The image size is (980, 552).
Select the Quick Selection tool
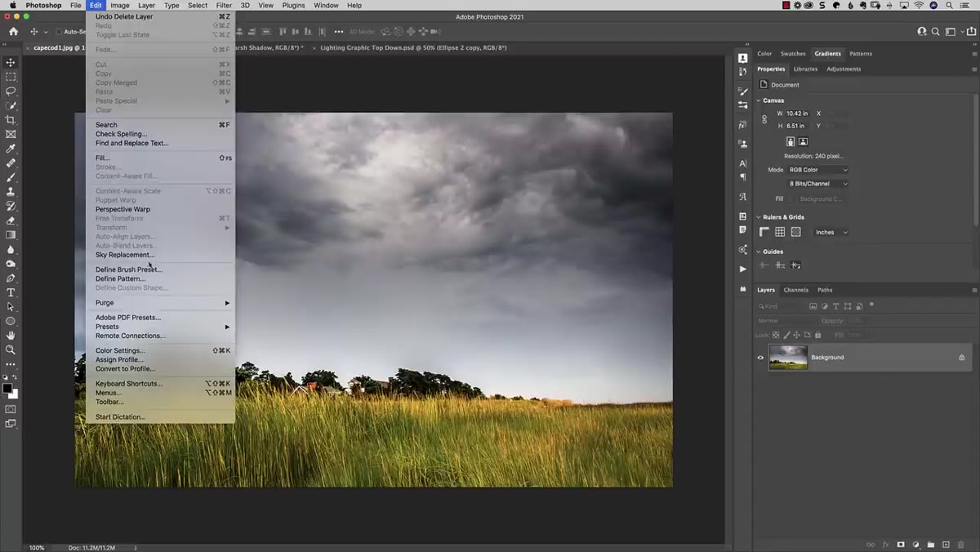(x=11, y=105)
